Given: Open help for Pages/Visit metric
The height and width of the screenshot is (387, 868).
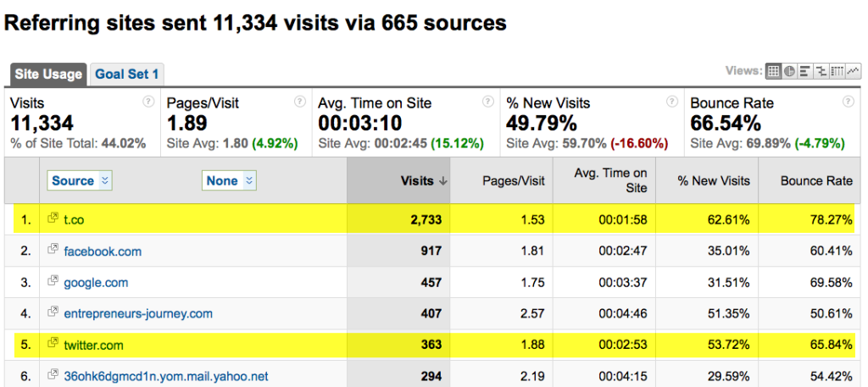Looking at the screenshot, I should (299, 102).
